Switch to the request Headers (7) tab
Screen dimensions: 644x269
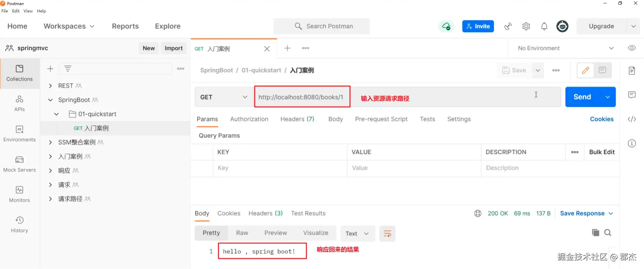(297, 119)
